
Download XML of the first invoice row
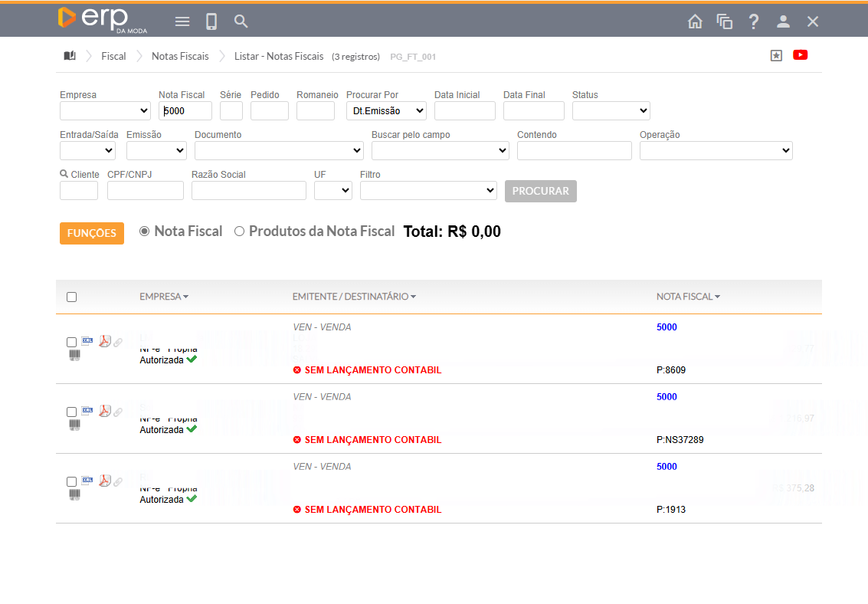(x=87, y=340)
